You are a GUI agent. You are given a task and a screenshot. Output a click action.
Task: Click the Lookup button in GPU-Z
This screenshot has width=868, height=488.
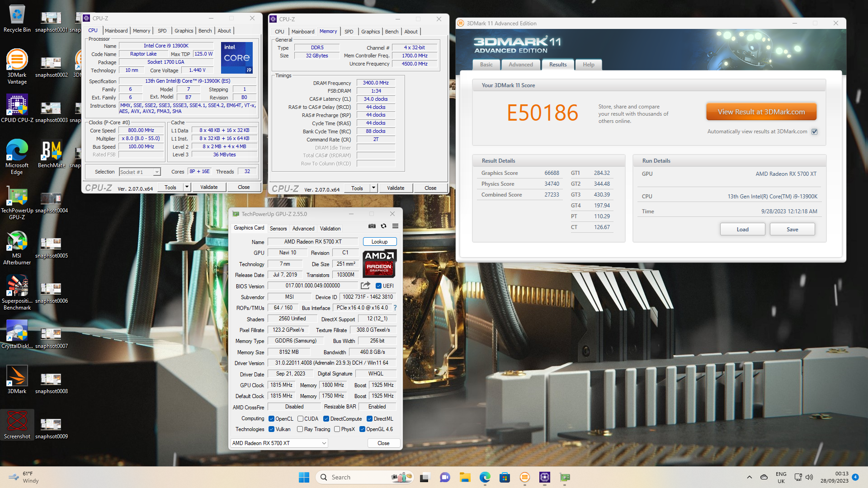point(379,242)
